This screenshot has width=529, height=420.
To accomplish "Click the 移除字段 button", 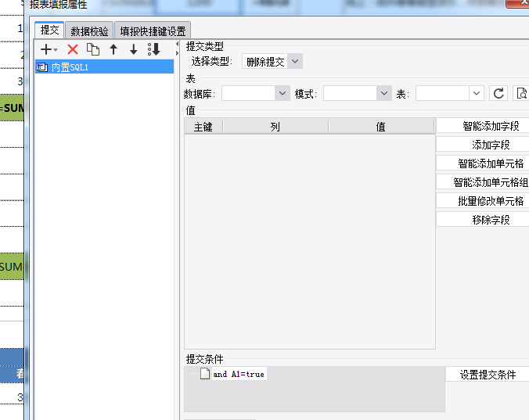I will pos(491,220).
